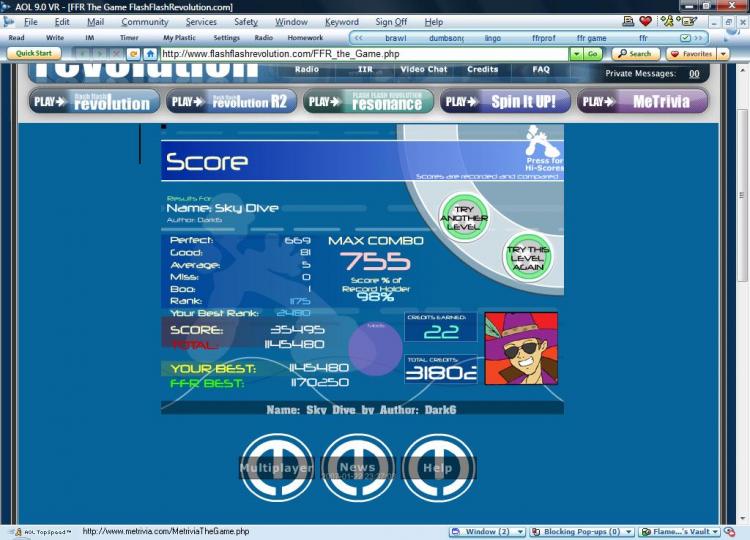Image resolution: width=750 pixels, height=540 pixels.
Task: Click the keyboard card icon at menu bar end
Action: (687, 21)
